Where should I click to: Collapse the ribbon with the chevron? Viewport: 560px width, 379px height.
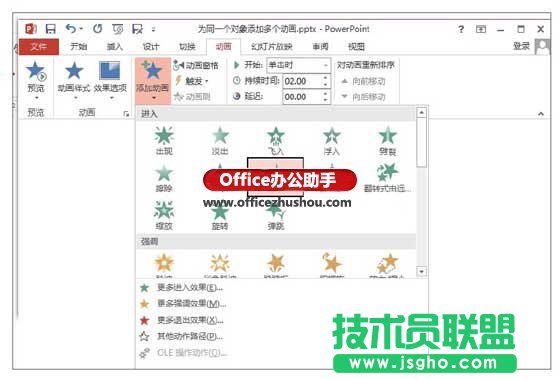[x=541, y=114]
